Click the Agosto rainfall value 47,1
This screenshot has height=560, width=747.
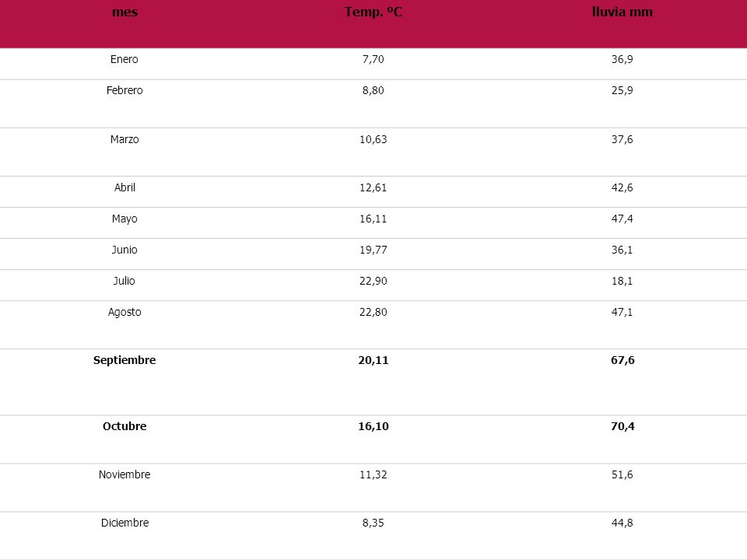coord(622,313)
